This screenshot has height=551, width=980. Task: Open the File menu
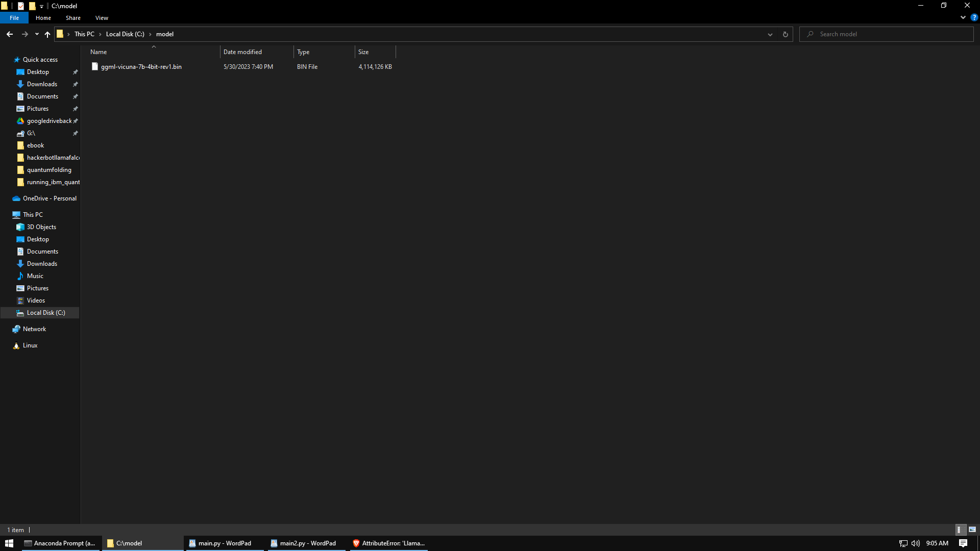point(14,17)
